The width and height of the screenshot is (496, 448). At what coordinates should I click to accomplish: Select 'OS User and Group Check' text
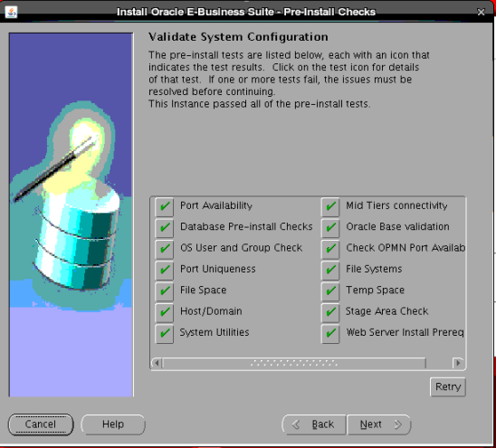[x=241, y=248]
